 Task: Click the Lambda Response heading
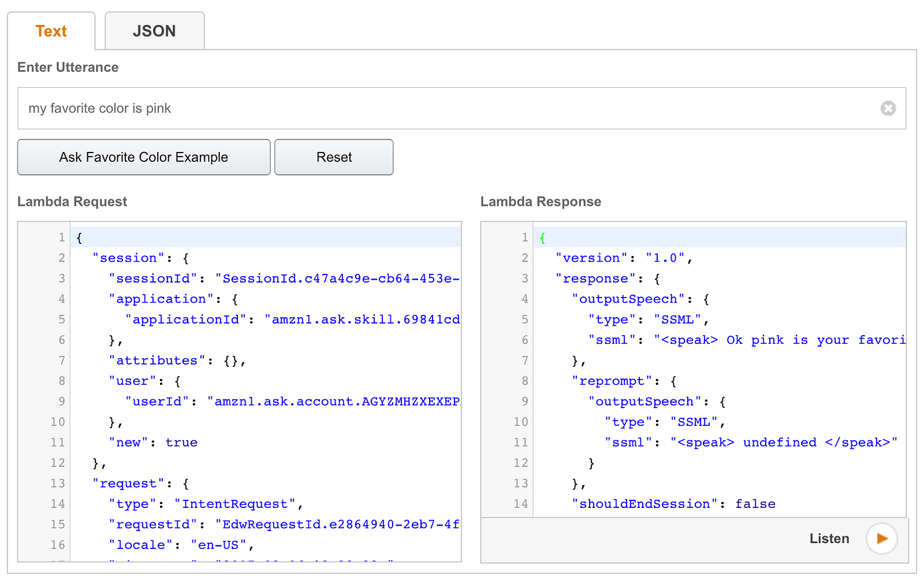[x=541, y=202]
